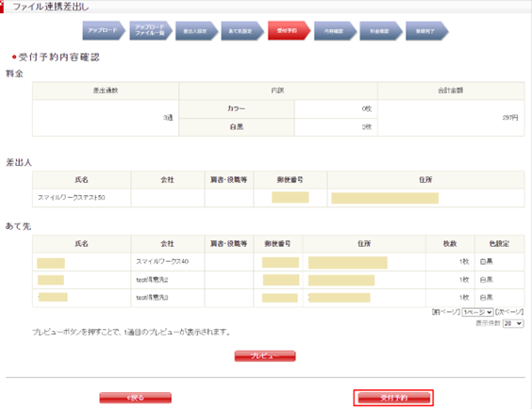
Task: Select the test得意先2 recipient row
Action: coord(278,280)
